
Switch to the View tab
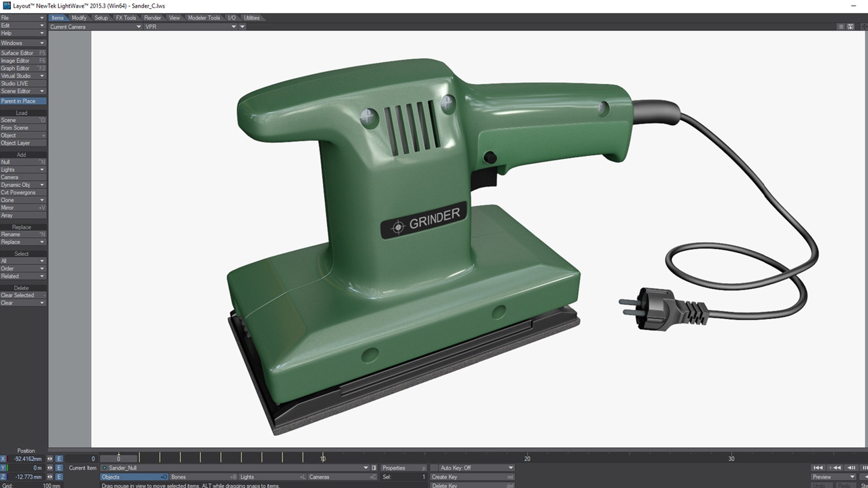pos(175,18)
